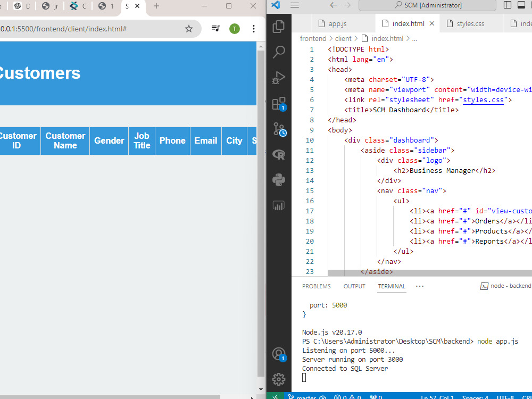The image size is (532, 399).
Task: Bookmark the page with the browser star icon
Action: tap(189, 29)
